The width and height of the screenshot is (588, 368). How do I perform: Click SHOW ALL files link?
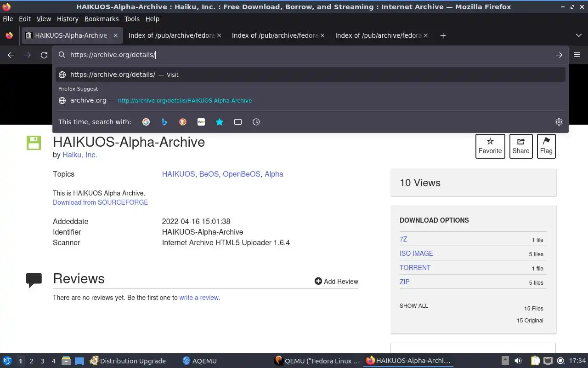[x=413, y=305]
